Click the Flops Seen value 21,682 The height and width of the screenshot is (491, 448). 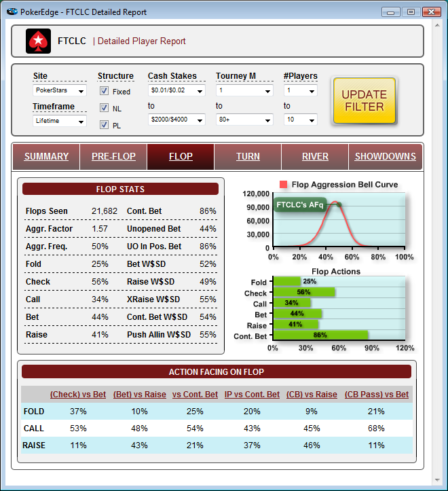tap(105, 211)
